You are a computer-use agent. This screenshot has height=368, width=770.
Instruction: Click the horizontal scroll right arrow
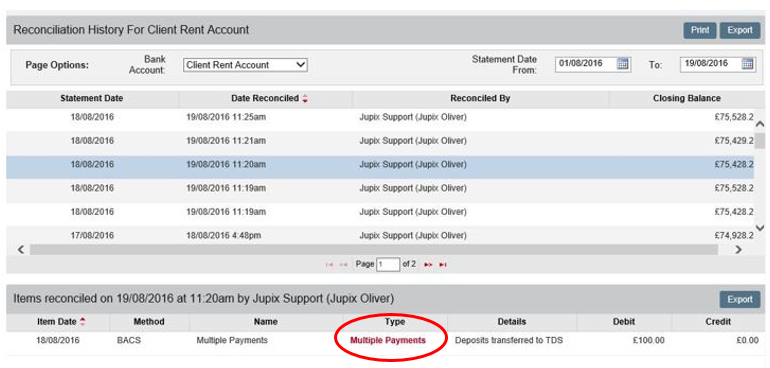[738, 250]
